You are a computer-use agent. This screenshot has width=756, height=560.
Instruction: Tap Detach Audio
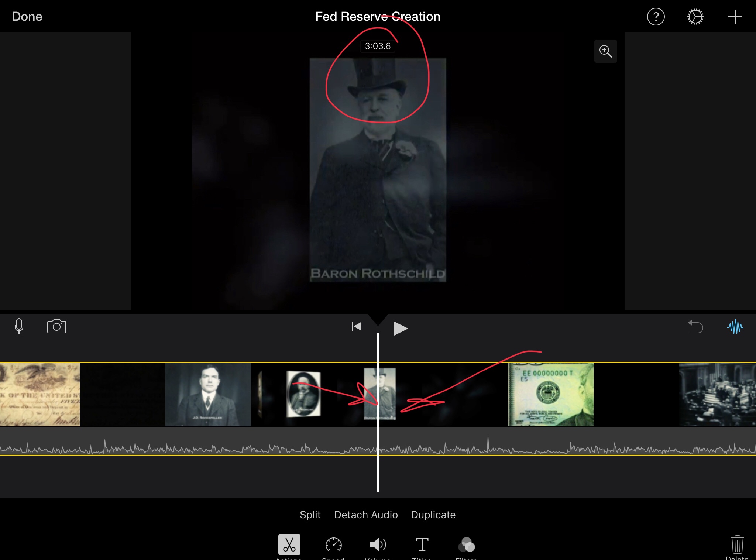tap(366, 515)
